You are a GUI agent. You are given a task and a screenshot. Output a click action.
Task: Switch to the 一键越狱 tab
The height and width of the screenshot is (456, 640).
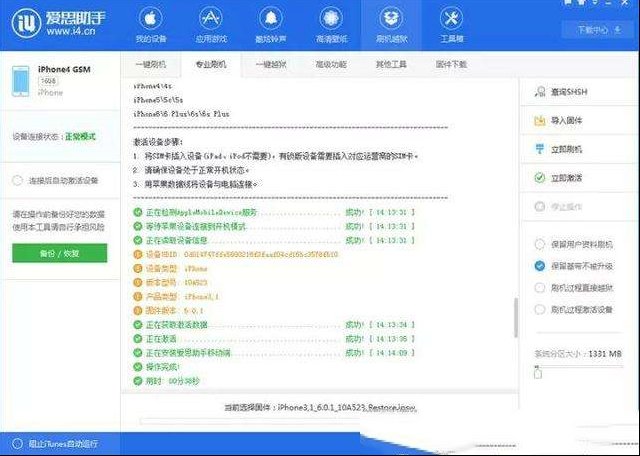[271, 65]
